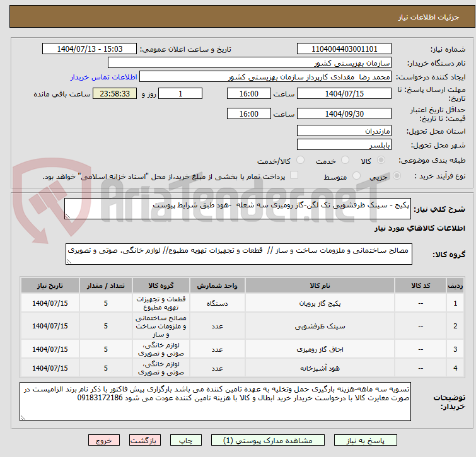The height and width of the screenshot is (457, 476).
Task: Click the شهر محل تحویل field showing بابلسر
Action: [344, 144]
